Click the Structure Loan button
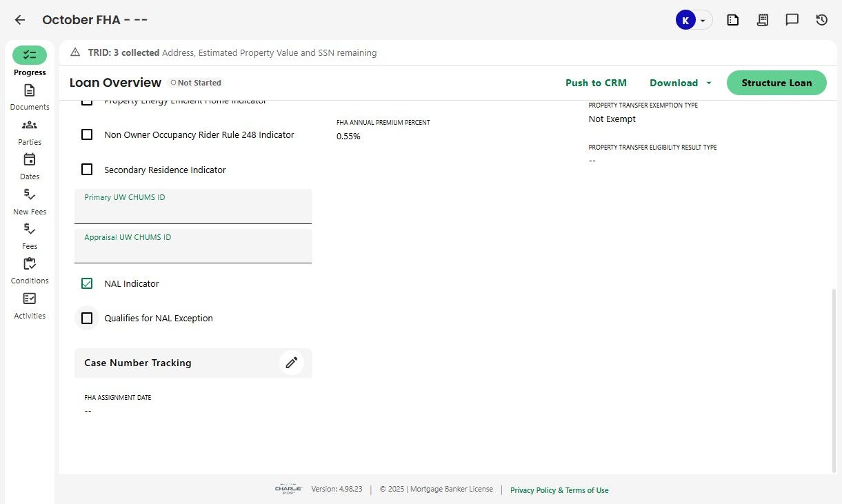Image resolution: width=842 pixels, height=504 pixels. point(776,83)
